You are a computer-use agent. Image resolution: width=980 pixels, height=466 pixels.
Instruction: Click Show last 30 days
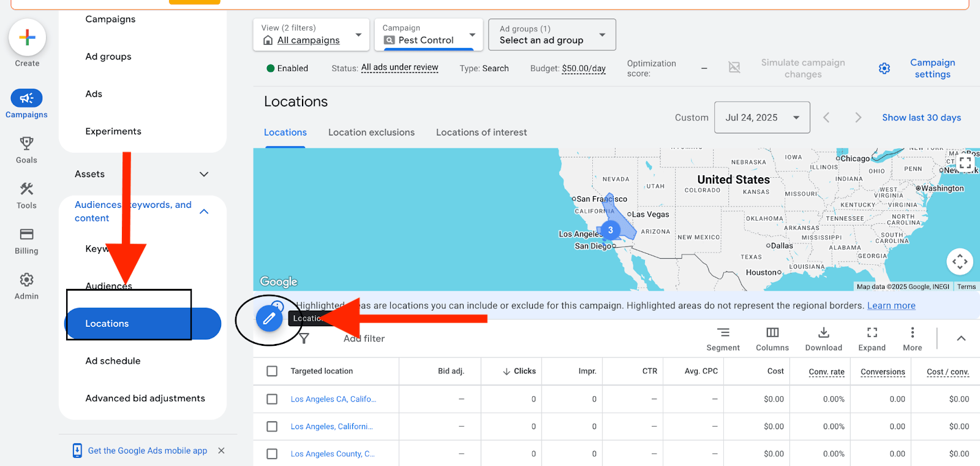coord(921,117)
